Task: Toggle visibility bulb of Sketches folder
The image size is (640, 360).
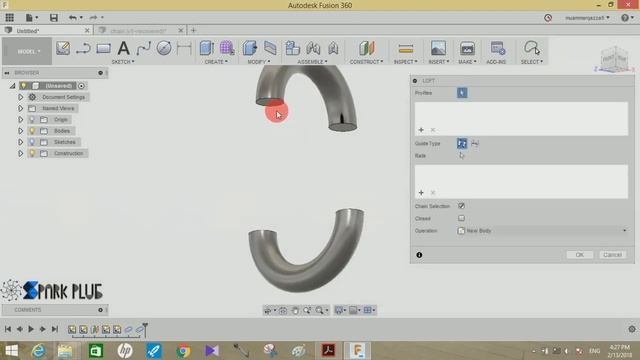Action: pyautogui.click(x=32, y=142)
